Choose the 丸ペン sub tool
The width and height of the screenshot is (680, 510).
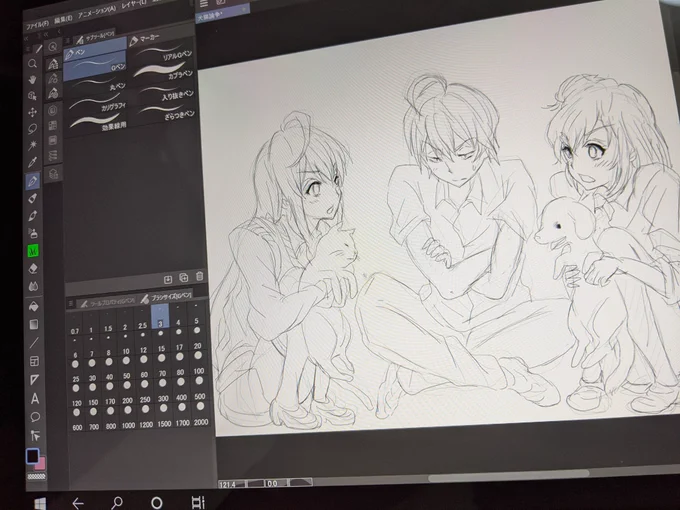tap(96, 85)
